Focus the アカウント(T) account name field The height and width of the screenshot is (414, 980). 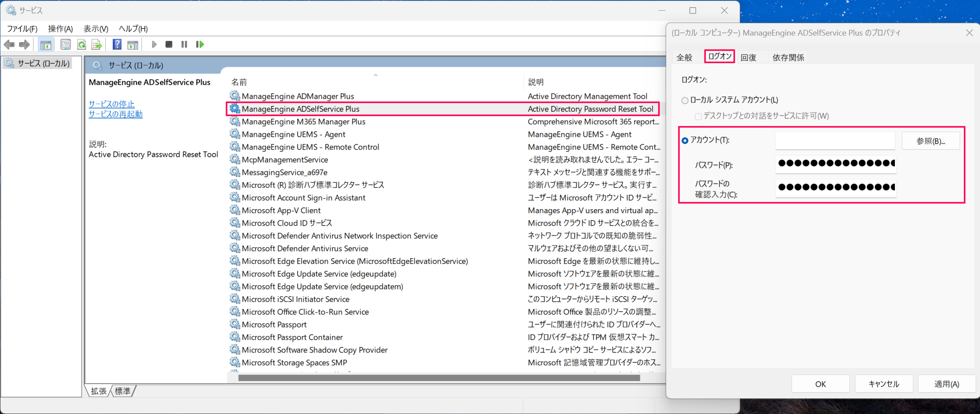[835, 140]
